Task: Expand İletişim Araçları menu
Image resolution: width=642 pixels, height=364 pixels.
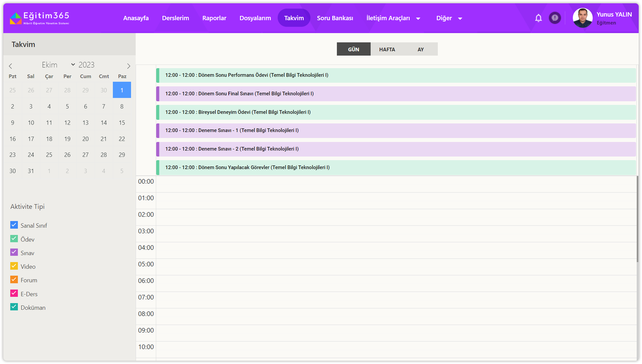Action: (x=393, y=18)
